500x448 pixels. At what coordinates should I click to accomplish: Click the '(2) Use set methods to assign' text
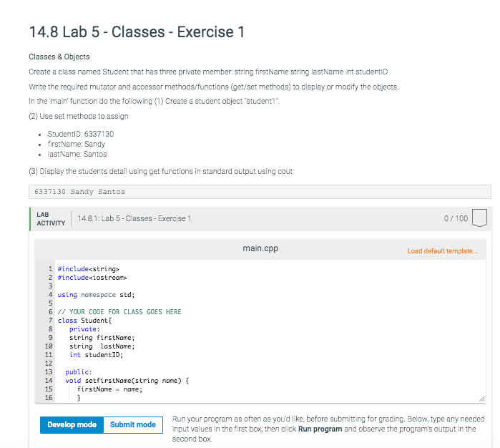(79, 116)
